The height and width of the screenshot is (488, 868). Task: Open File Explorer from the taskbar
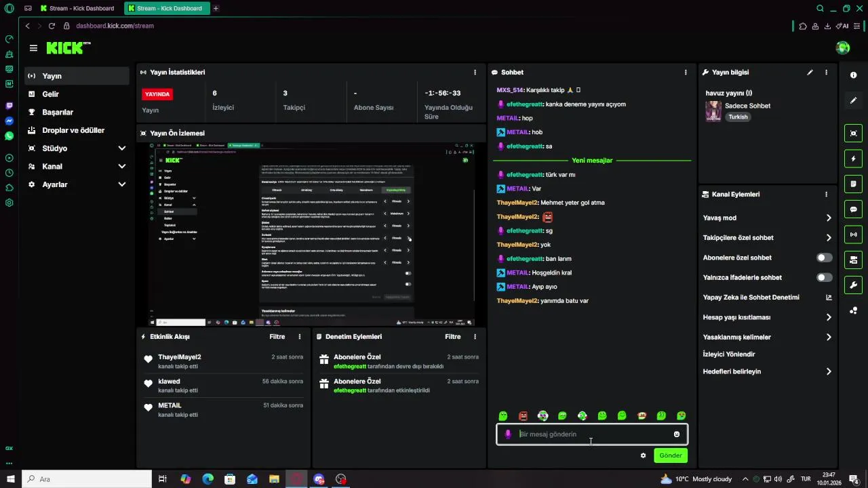[274, 479]
